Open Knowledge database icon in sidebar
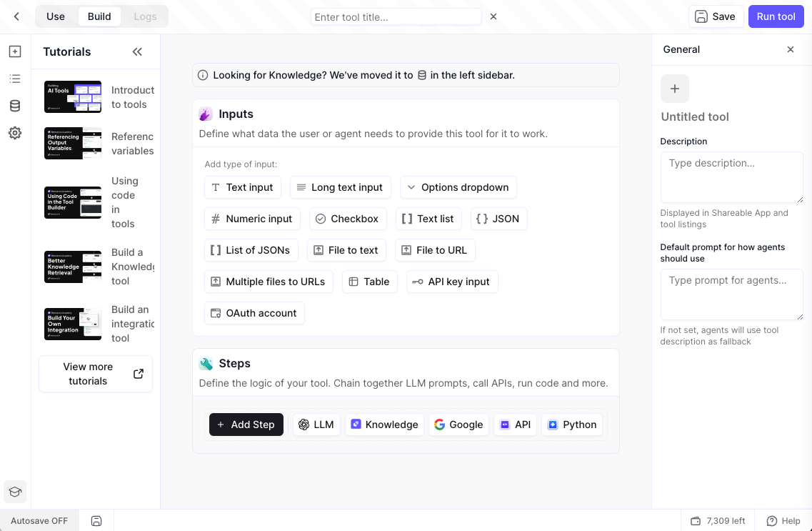 [15, 106]
